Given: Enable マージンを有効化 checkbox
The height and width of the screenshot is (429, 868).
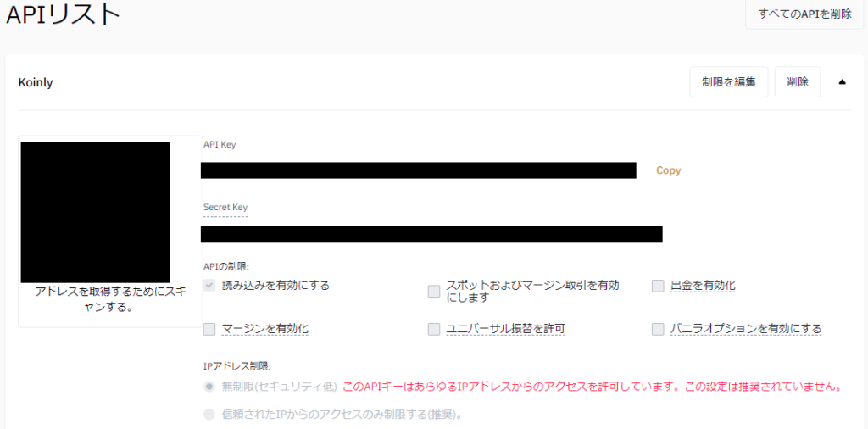Looking at the screenshot, I should [209, 329].
